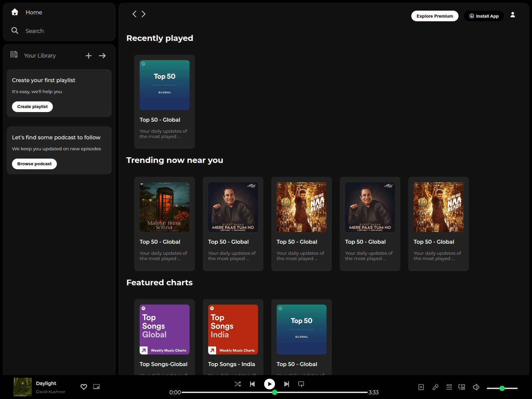Viewport: 532px width, 399px height.
Task: Click the Explore Premium button
Action: [435, 16]
